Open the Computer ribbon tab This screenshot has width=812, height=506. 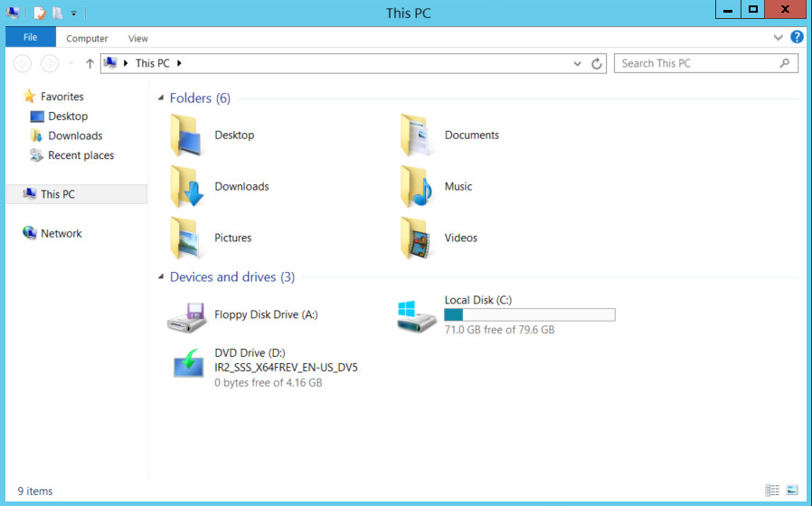pyautogui.click(x=87, y=39)
